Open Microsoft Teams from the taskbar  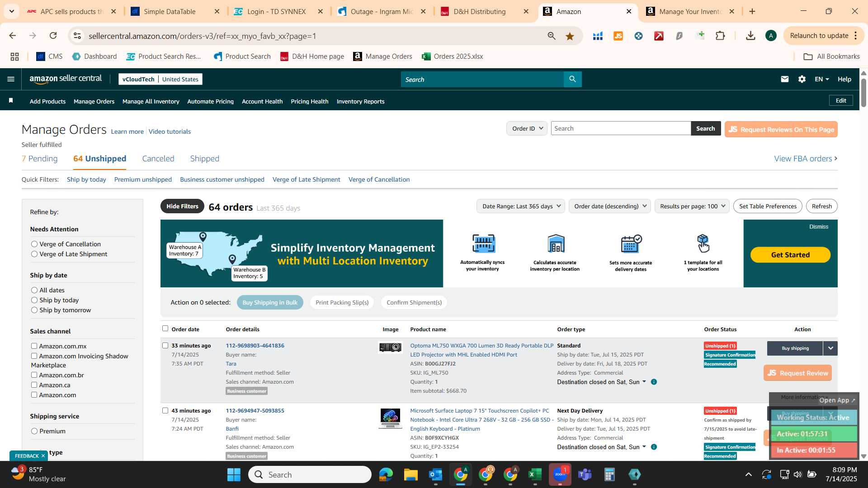pos(585,474)
